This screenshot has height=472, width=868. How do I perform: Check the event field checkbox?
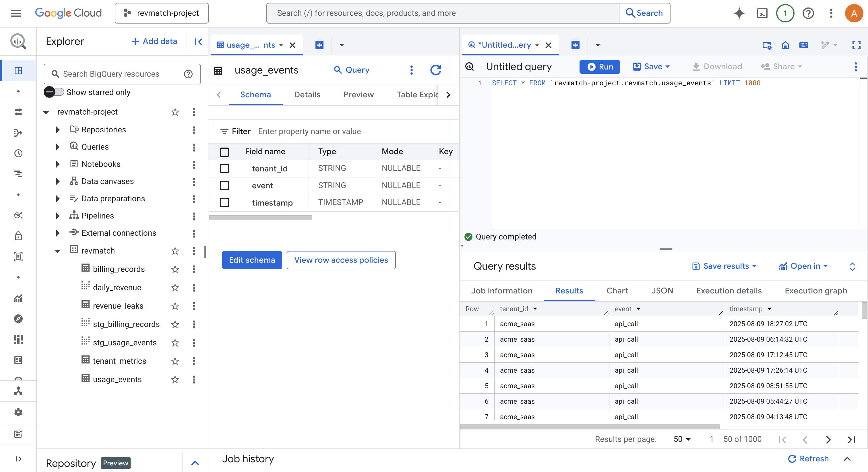coord(224,185)
